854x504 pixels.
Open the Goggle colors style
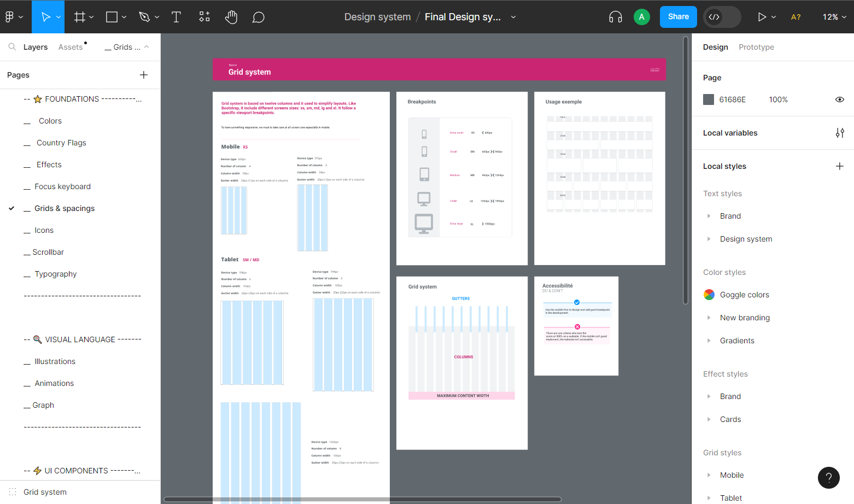click(745, 295)
